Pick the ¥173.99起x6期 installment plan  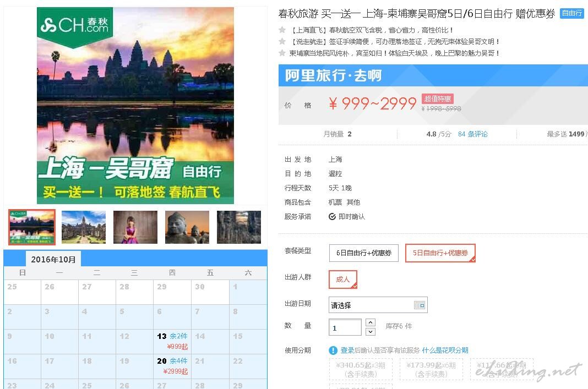[431, 369]
